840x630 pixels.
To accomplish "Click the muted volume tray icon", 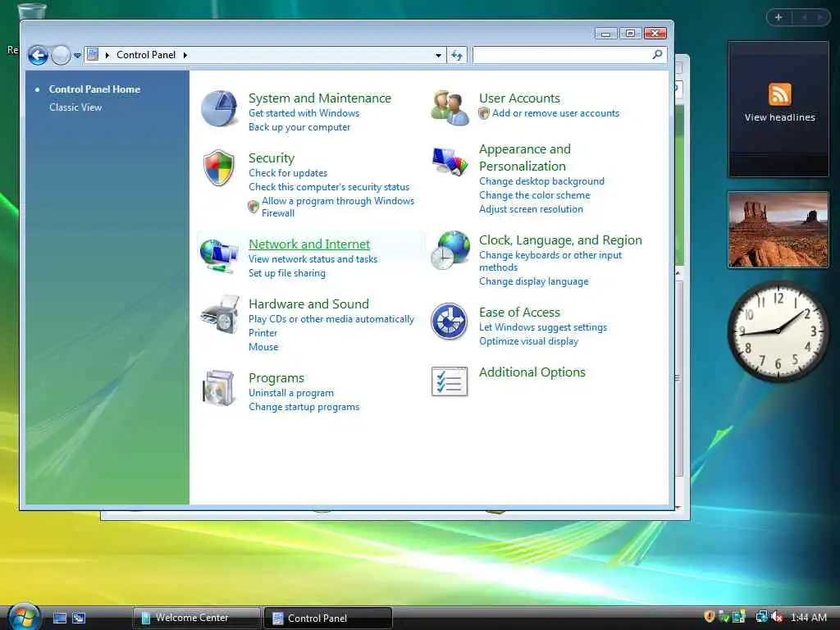I will pyautogui.click(x=776, y=617).
